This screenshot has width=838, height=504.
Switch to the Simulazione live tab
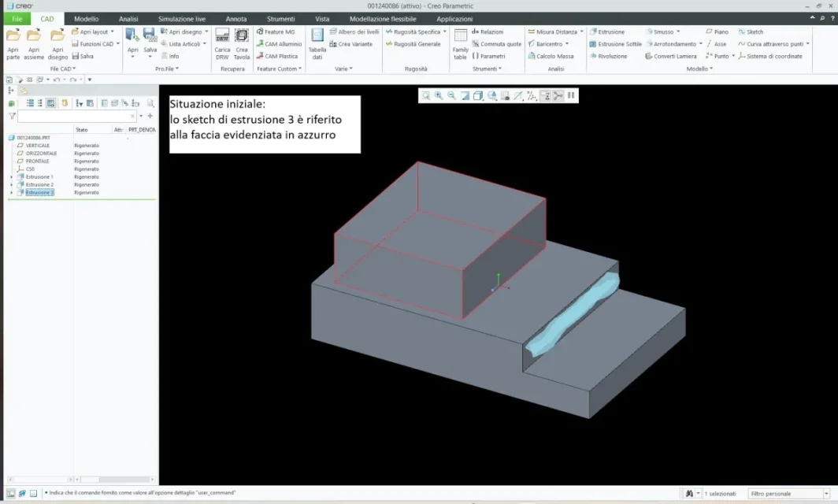coord(182,19)
